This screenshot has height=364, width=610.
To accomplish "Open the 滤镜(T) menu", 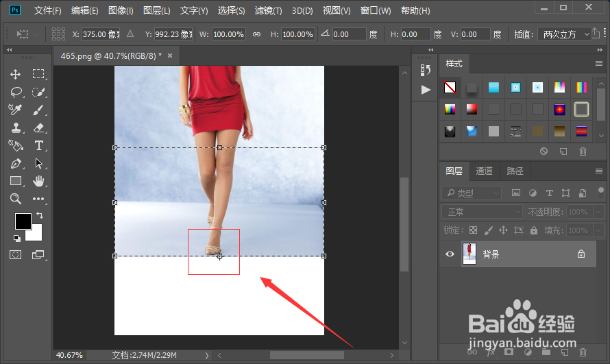I will pyautogui.click(x=269, y=10).
